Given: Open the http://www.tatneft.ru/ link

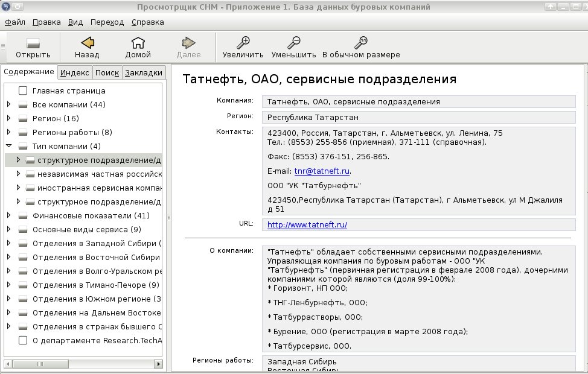Looking at the screenshot, I should tap(307, 225).
